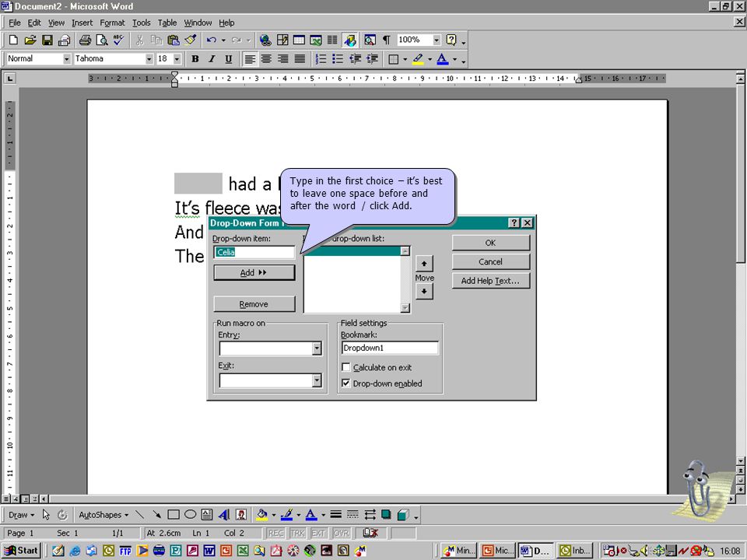Expand the Font Color dropdown arrow
The height and width of the screenshot is (560, 747).
(x=455, y=60)
